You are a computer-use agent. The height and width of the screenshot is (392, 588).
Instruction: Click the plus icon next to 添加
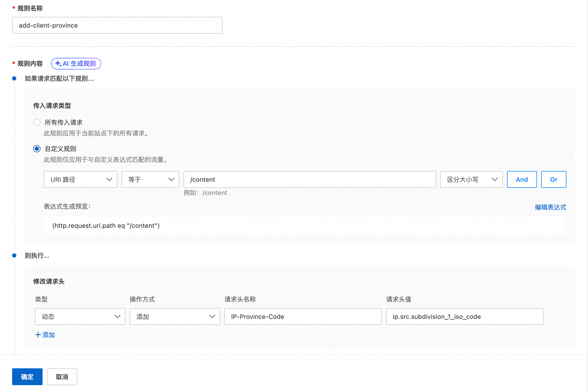pos(38,335)
